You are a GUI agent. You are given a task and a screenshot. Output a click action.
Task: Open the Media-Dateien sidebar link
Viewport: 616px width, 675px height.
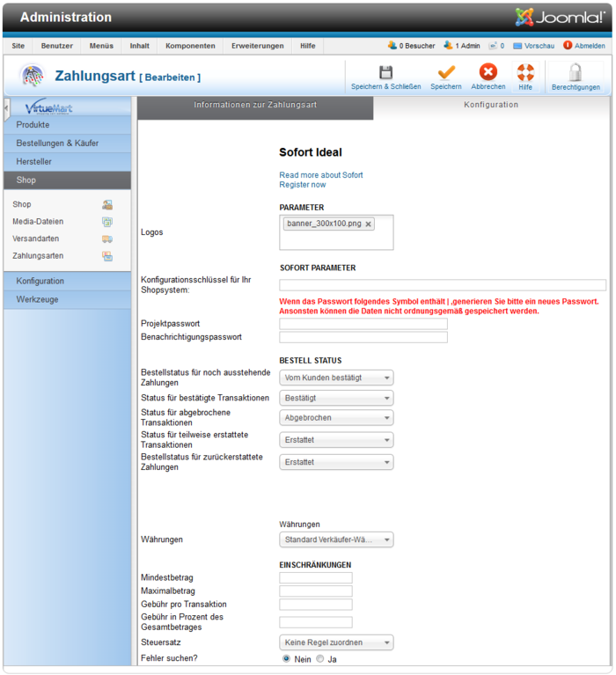click(38, 221)
